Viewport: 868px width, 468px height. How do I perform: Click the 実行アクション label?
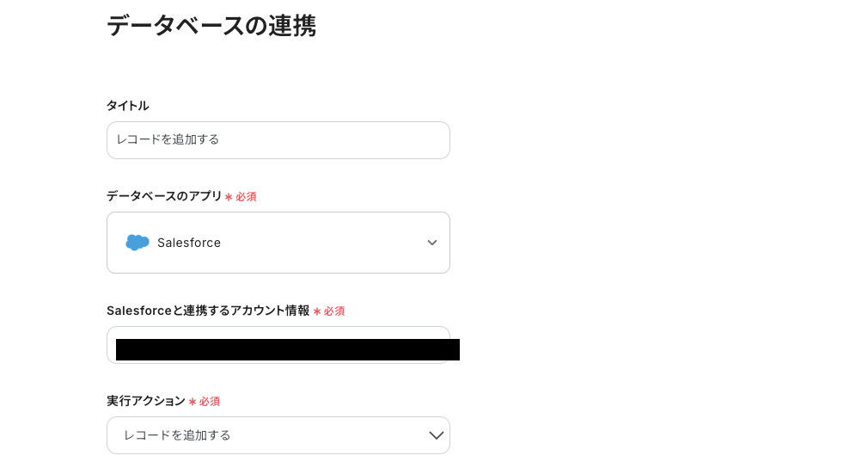[x=145, y=400]
